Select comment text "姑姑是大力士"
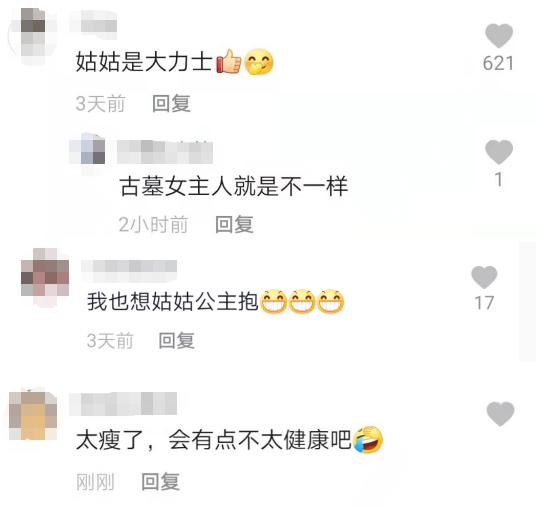The width and height of the screenshot is (536, 506). [x=144, y=62]
